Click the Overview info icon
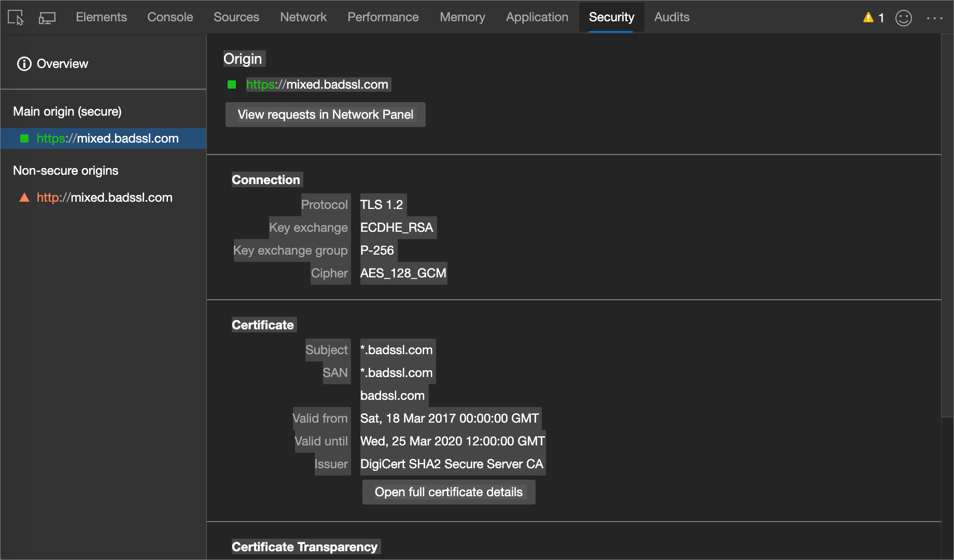Screen dimensions: 954x560 [x=24, y=64]
